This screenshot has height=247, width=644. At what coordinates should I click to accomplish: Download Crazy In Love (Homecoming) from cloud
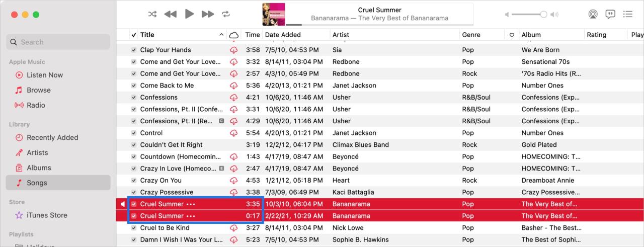coord(233,169)
